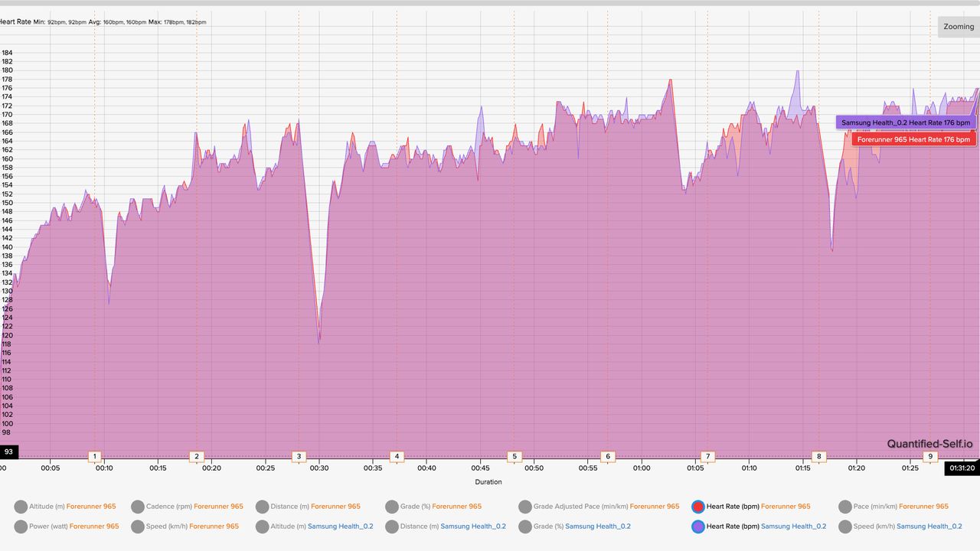The width and height of the screenshot is (980, 551).
Task: Toggle Speed (km/h) Samsung Health_0.2 series
Action: coord(900,527)
